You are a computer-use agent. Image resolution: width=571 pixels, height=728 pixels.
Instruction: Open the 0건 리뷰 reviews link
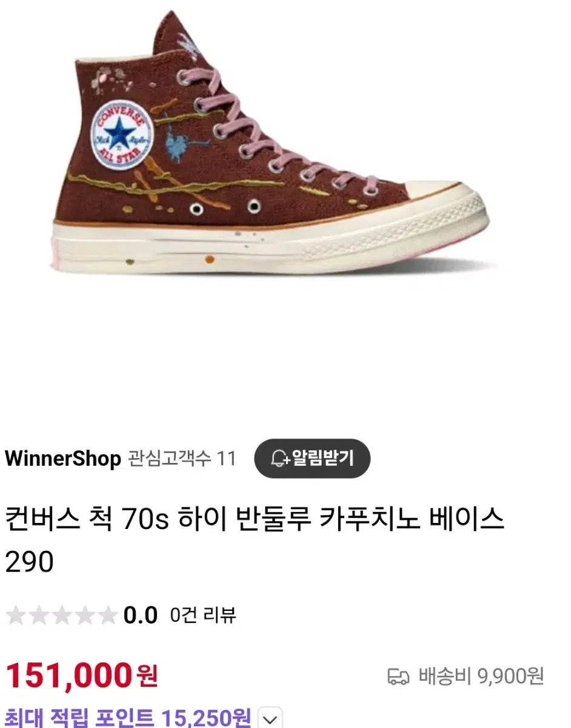[204, 616]
